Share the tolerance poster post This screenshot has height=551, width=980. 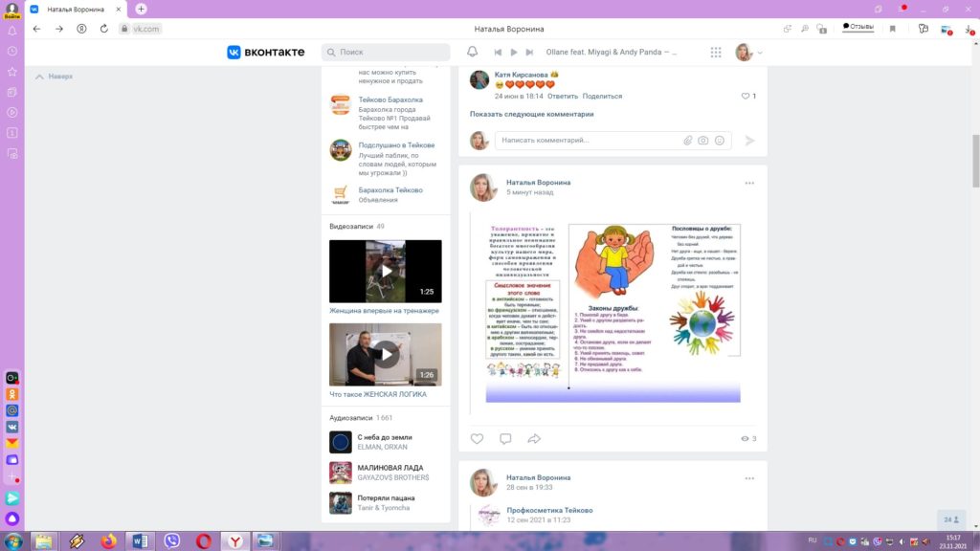(534, 439)
